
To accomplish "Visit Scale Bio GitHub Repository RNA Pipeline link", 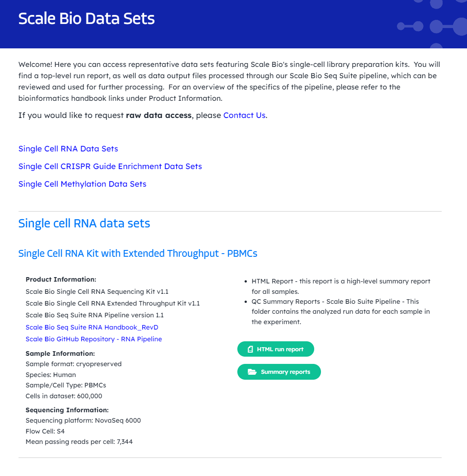I will [x=94, y=339].
